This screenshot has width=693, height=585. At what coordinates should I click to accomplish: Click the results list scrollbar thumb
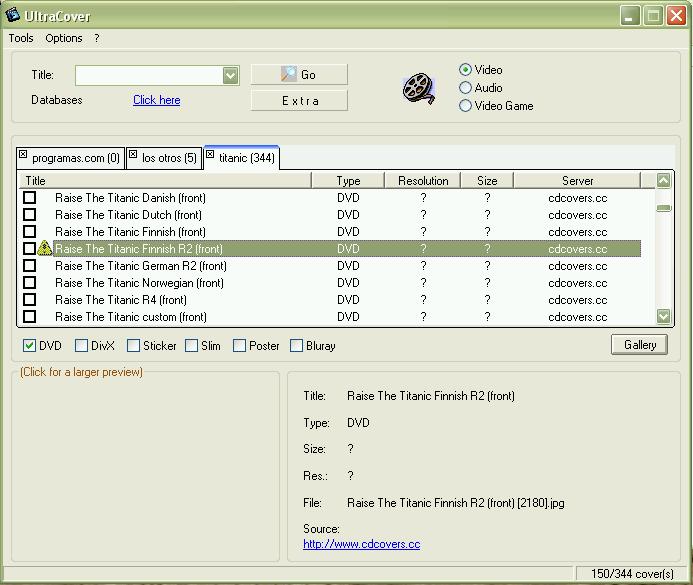(x=663, y=208)
